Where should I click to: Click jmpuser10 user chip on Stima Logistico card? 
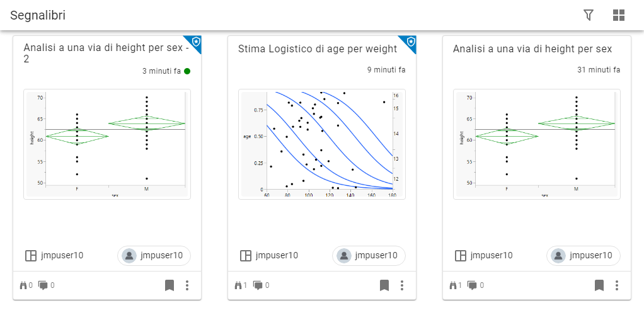pyautogui.click(x=369, y=255)
